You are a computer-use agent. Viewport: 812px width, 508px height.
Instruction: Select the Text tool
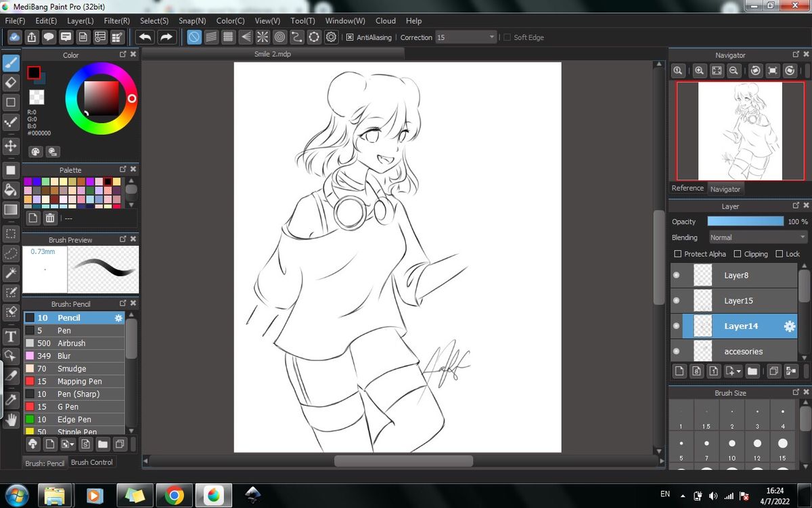11,337
